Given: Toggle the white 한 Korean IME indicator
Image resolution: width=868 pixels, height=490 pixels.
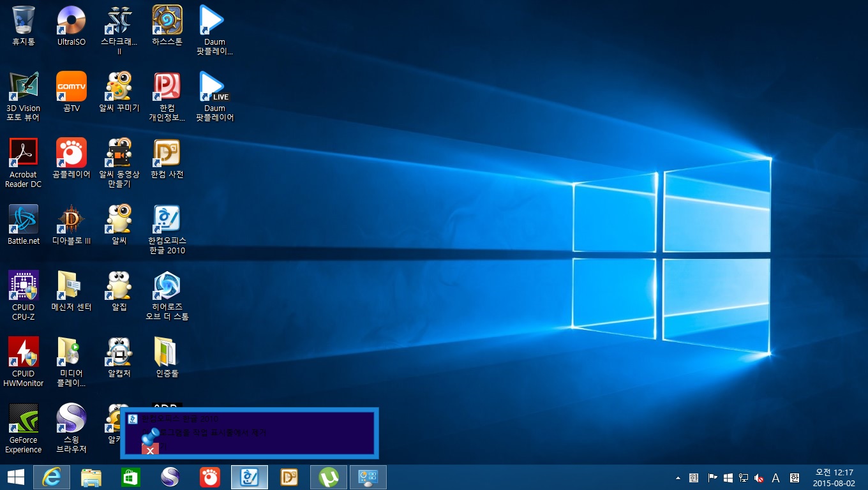Looking at the screenshot, I should pyautogui.click(x=795, y=478).
